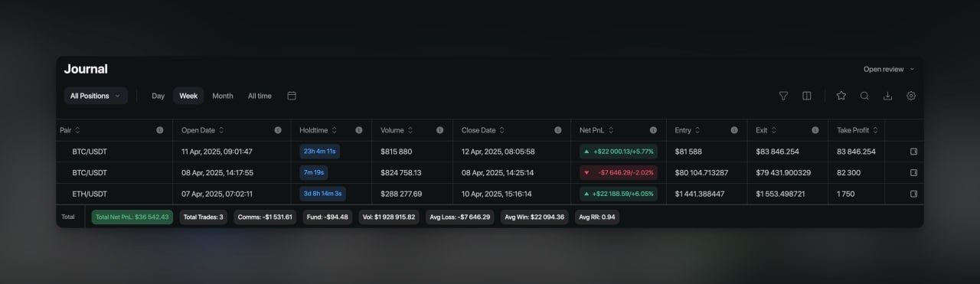Switch to the Month tab
The image size is (980, 284).
(x=223, y=96)
